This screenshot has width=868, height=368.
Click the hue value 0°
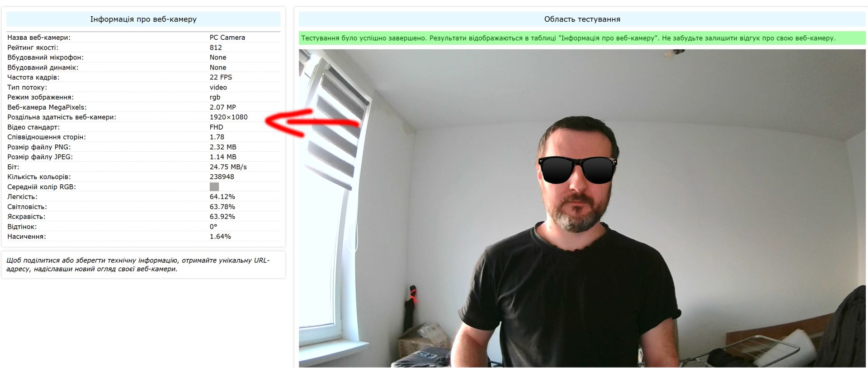pos(213,226)
